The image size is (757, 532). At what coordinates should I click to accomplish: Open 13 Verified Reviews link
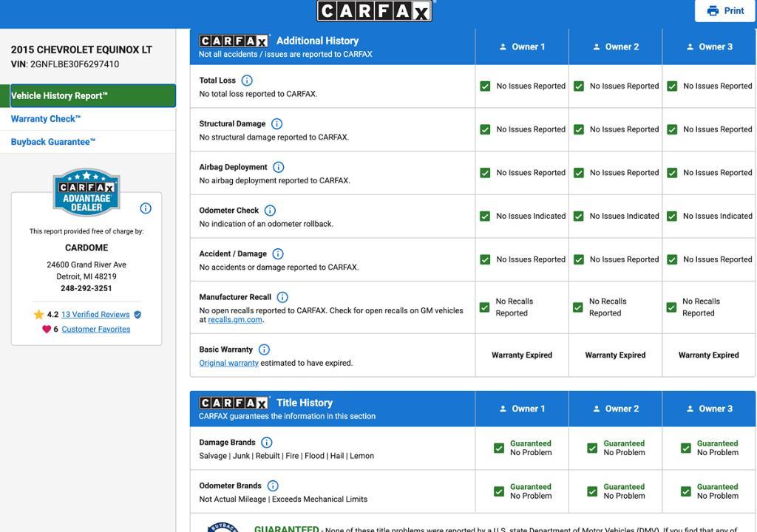[95, 314]
